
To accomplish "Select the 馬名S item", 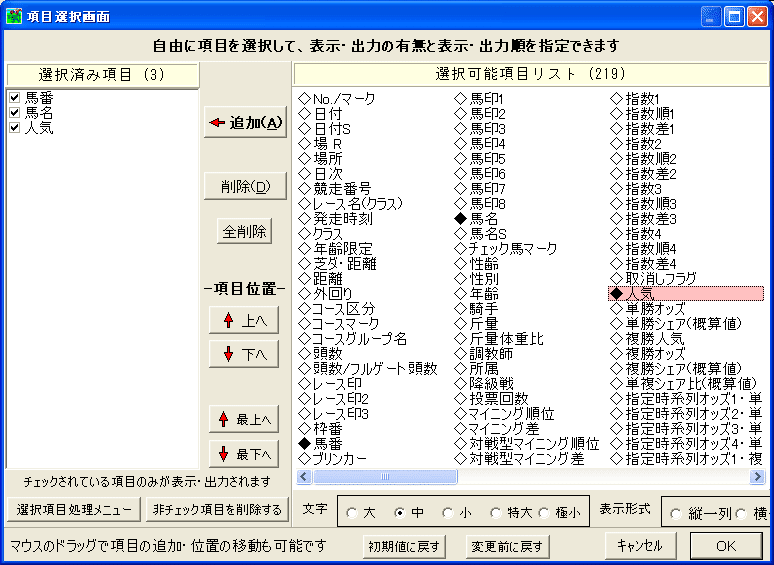I will tap(480, 233).
